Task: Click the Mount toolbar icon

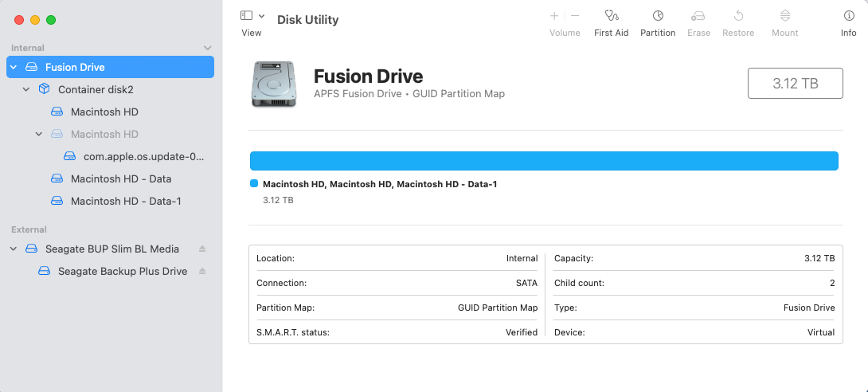Action: pos(785,15)
